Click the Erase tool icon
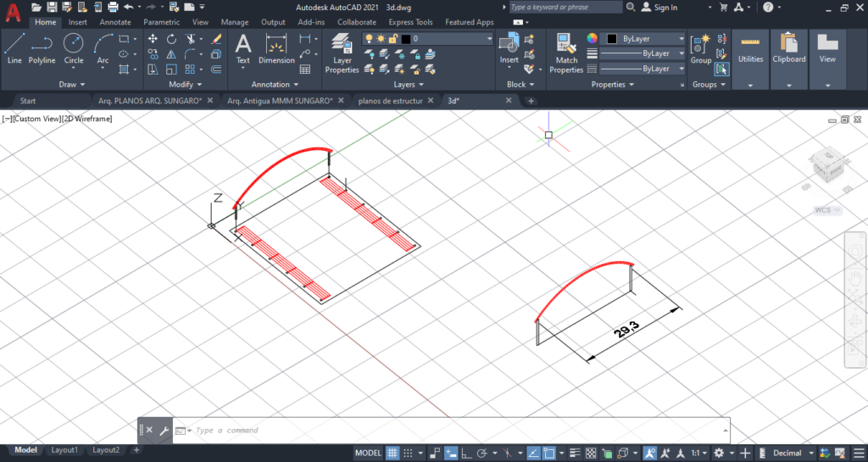This screenshot has width=868, height=462. click(216, 39)
